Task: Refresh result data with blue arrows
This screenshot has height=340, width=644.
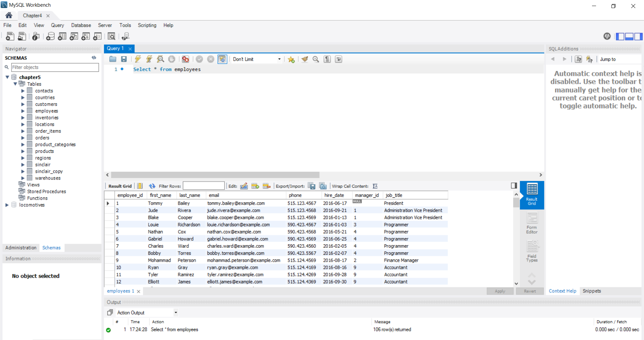Action: 152,186
